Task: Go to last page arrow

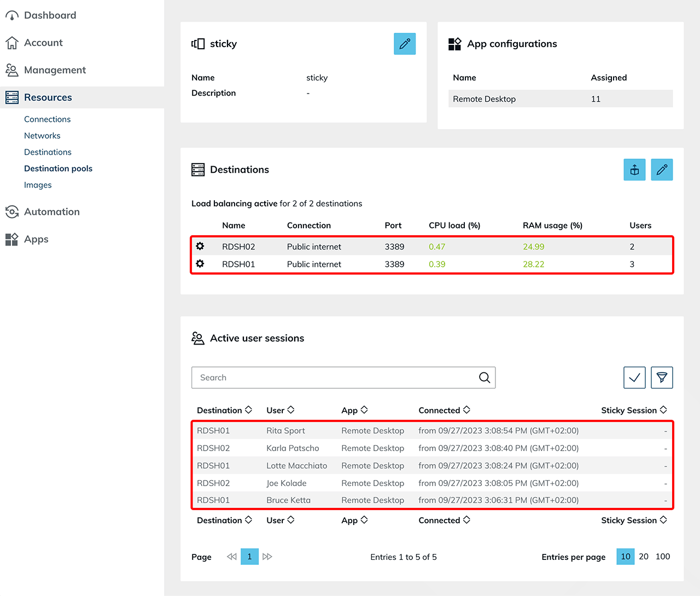Action: (x=267, y=557)
